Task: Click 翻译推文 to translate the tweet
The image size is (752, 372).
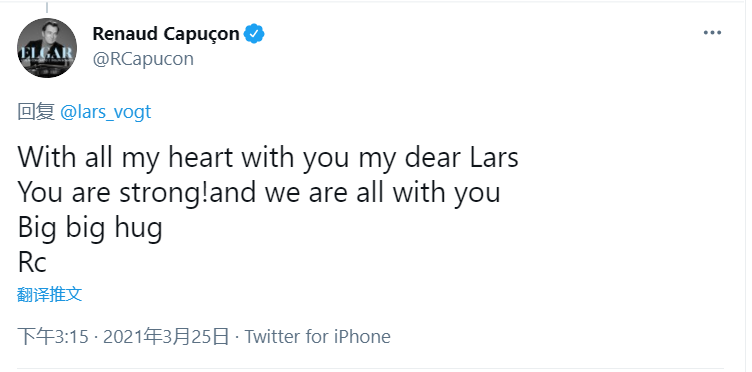Action: coord(50,294)
